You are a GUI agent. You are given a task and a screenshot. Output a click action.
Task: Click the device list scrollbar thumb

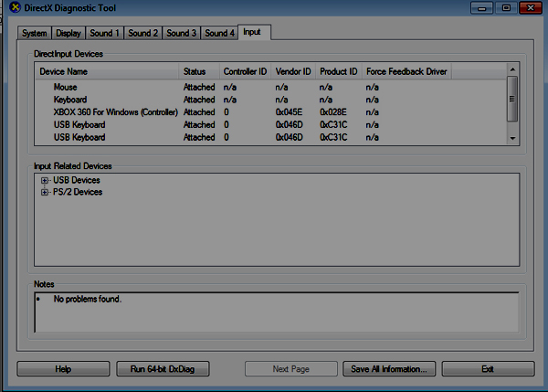[512, 99]
